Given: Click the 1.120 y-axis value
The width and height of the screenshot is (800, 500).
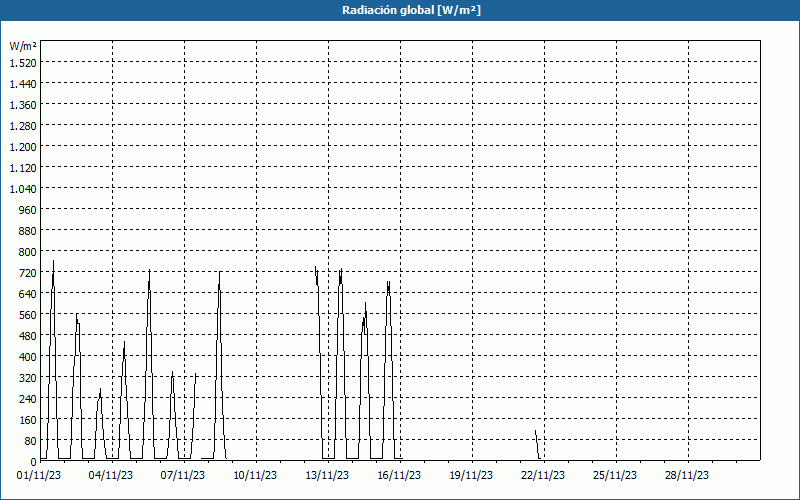Looking at the screenshot, I should (x=23, y=168).
